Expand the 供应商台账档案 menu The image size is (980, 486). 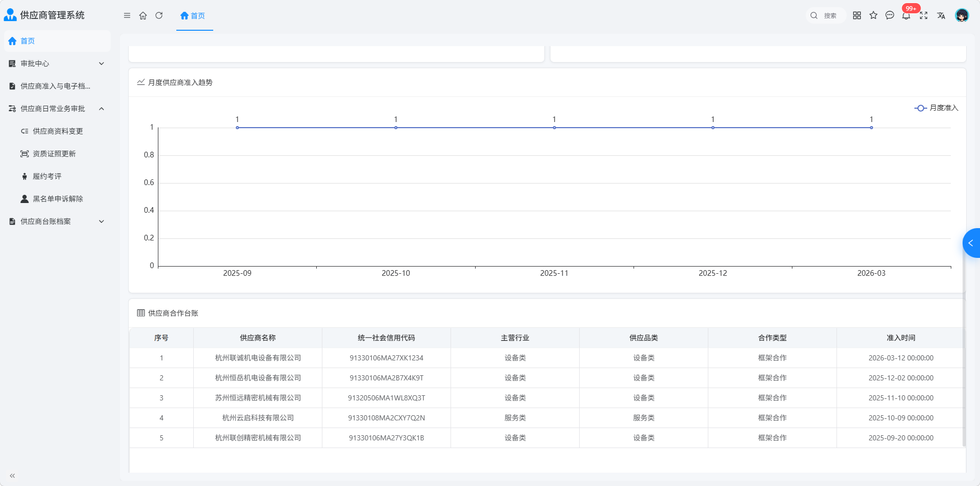point(57,221)
